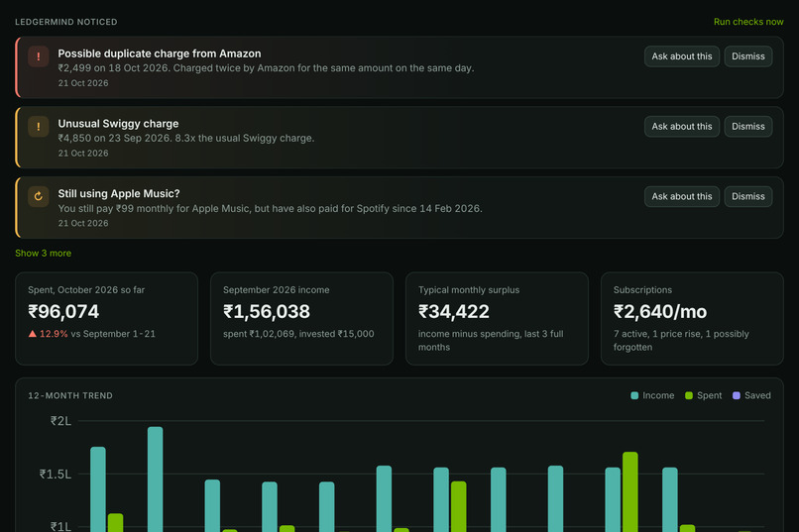
Task: Toggle the Spent legend swatch
Action: pyautogui.click(x=689, y=395)
